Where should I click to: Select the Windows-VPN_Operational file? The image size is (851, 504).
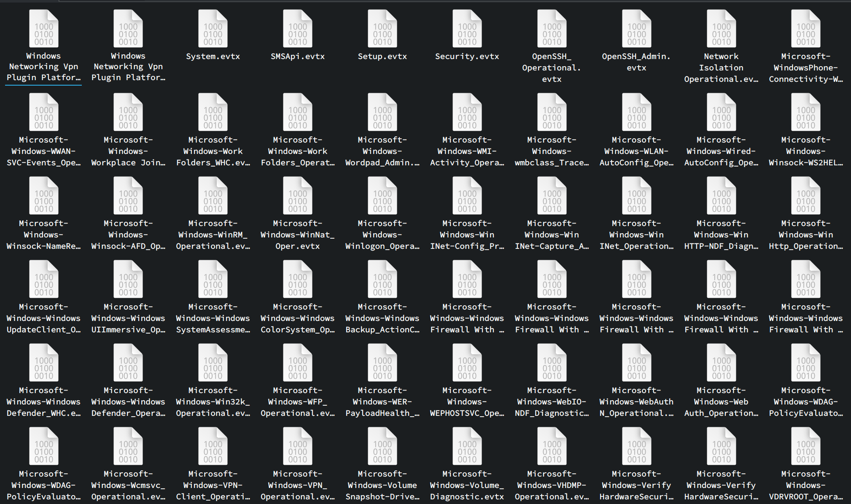tap(298, 446)
